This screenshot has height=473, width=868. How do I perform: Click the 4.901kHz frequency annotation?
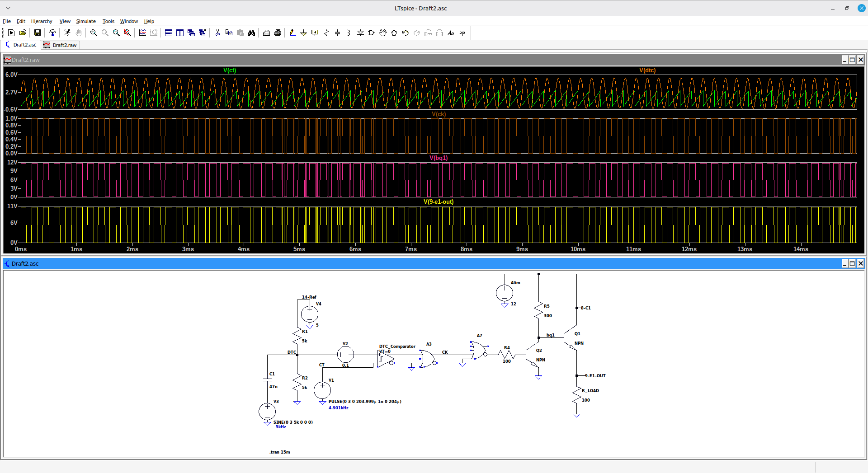[338, 407]
